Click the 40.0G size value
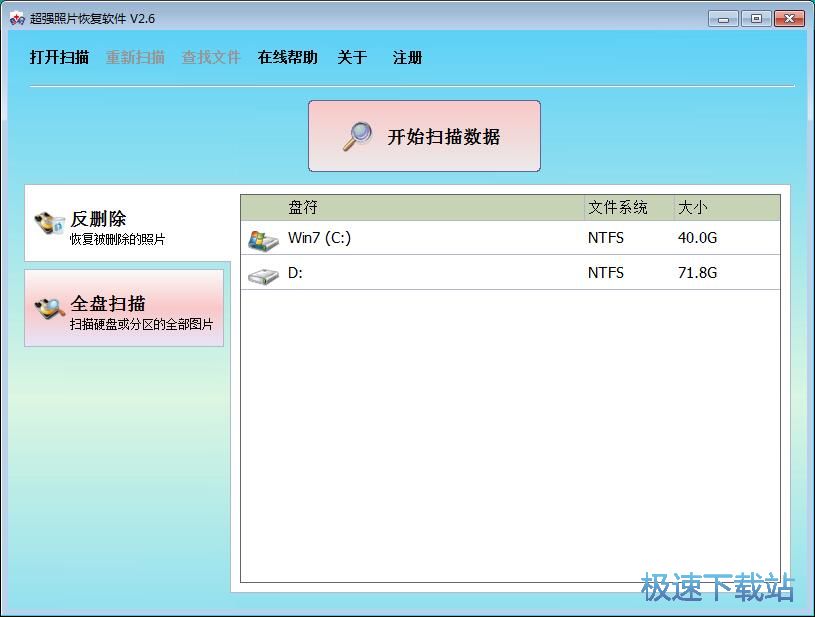This screenshot has height=617, width=815. (x=698, y=238)
